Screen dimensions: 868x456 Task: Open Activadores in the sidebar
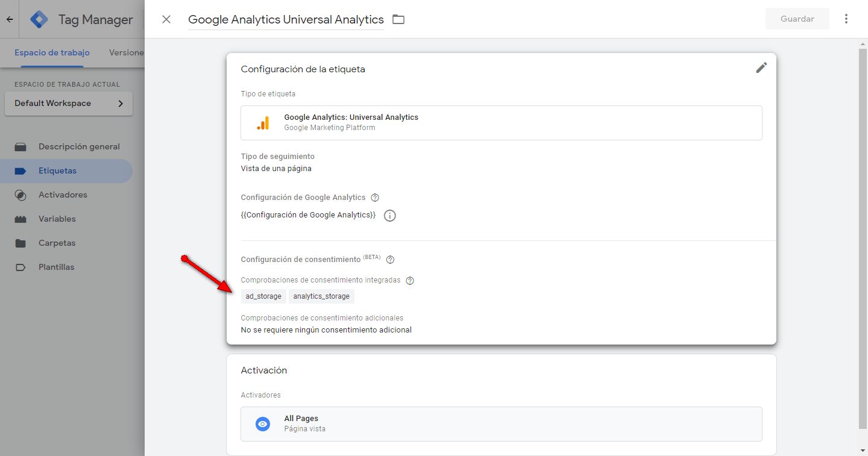click(x=63, y=195)
